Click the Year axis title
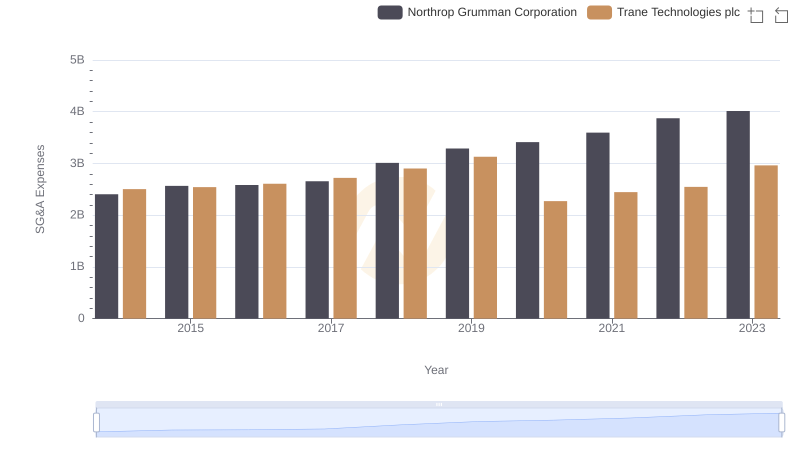Screen dimensions: 800x461 [x=436, y=370]
